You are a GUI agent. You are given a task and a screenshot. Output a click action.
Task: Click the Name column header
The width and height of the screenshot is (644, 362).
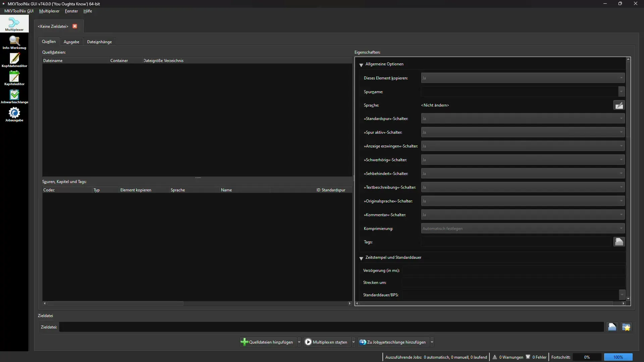coord(245,190)
